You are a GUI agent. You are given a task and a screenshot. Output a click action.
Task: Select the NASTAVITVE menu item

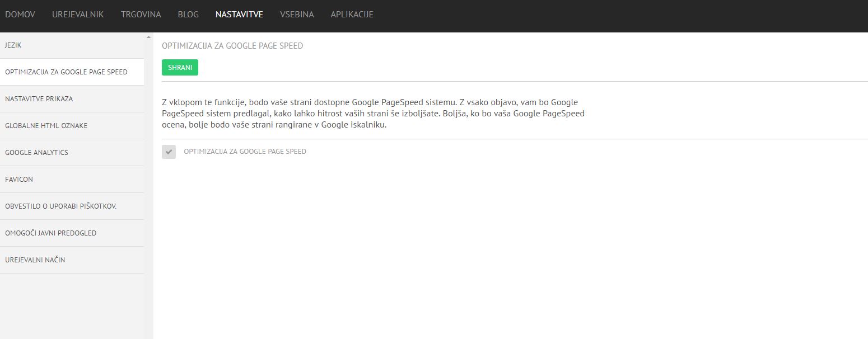point(239,15)
